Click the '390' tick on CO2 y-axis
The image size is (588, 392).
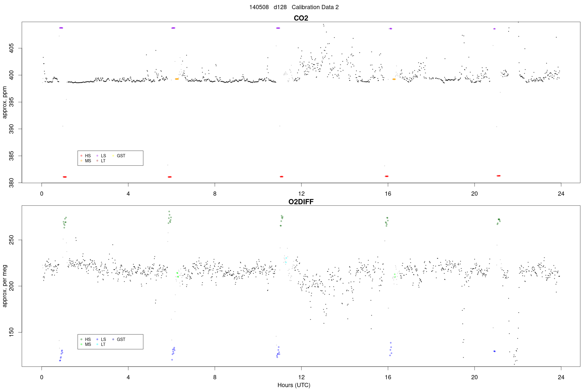coord(11,129)
